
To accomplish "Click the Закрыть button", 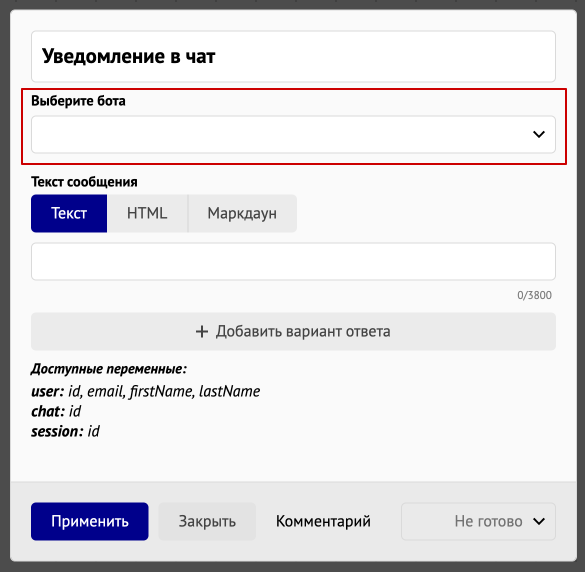I will point(207,521).
